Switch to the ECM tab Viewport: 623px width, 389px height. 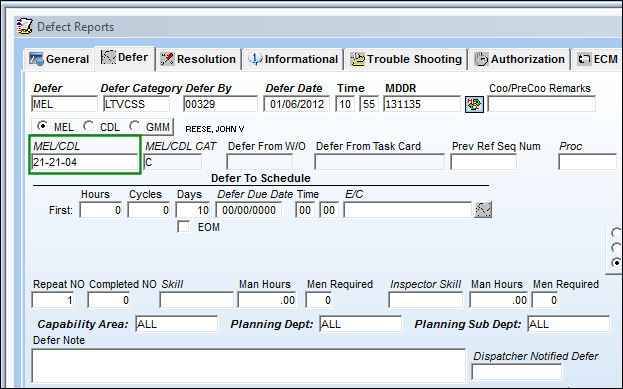597,59
